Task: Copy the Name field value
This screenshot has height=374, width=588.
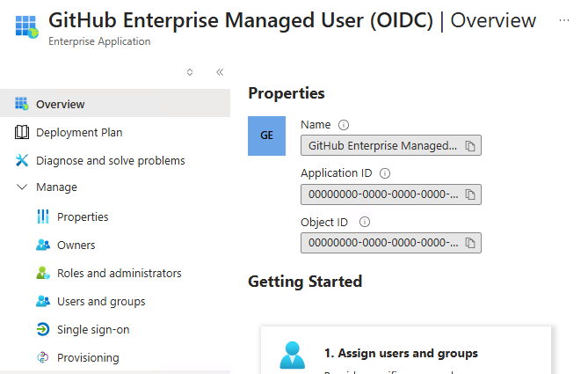Action: tap(470, 146)
